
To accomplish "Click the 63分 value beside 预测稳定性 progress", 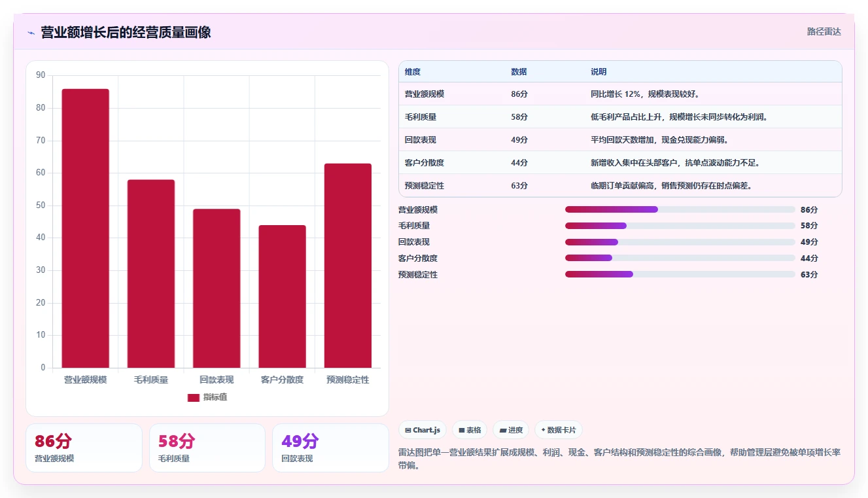I will (809, 275).
